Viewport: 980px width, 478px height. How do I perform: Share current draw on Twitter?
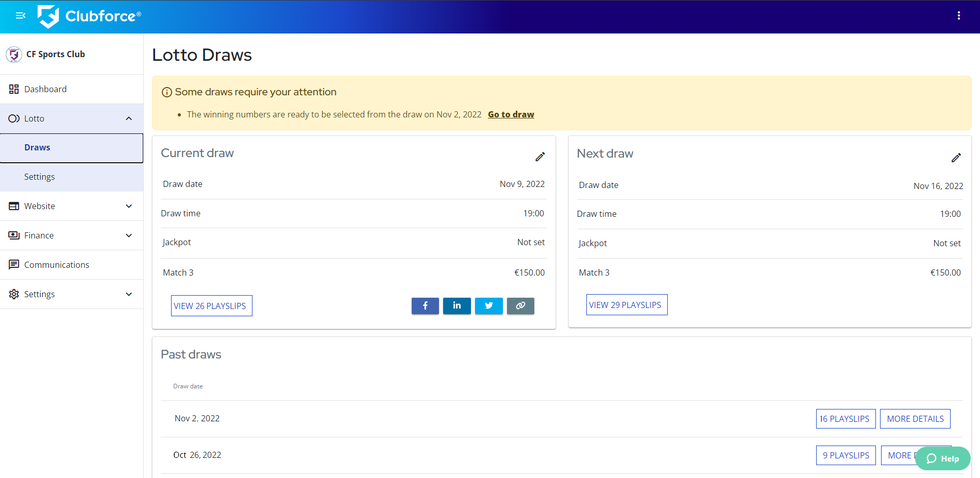click(488, 306)
